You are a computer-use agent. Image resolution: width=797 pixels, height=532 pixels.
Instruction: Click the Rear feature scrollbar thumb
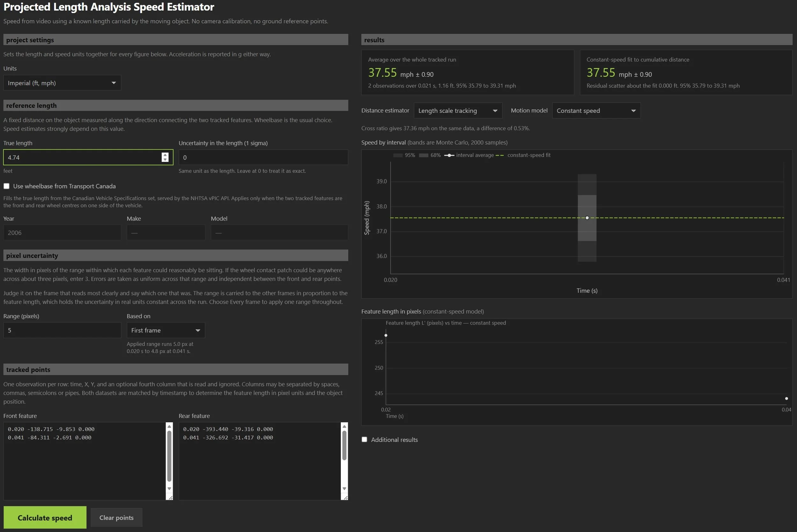[344, 445]
